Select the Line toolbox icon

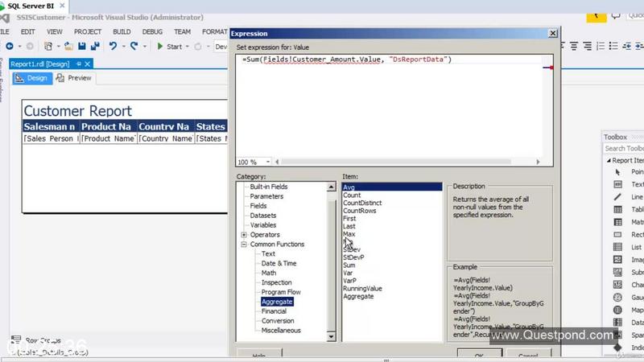pos(617,197)
